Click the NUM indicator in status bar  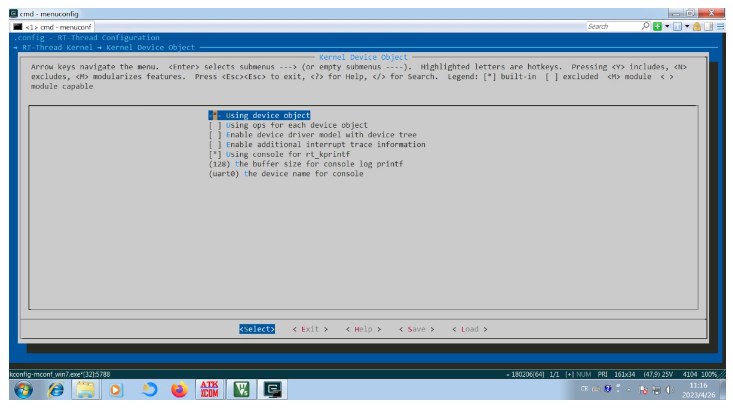(x=583, y=374)
